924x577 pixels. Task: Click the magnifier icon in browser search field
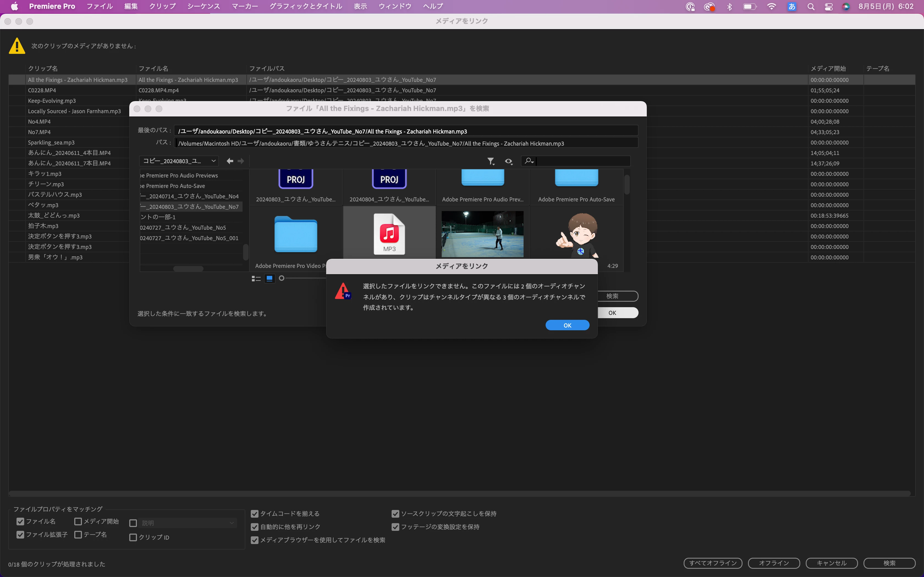coord(529,161)
